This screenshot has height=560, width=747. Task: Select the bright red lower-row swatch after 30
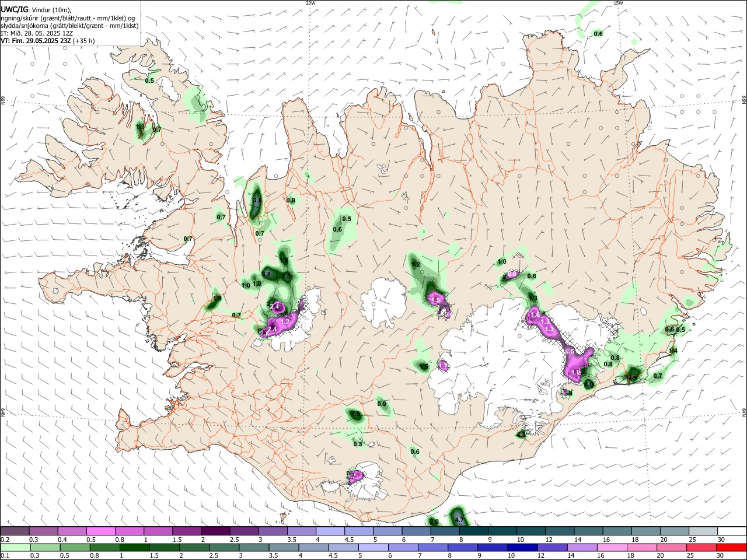[731, 547]
